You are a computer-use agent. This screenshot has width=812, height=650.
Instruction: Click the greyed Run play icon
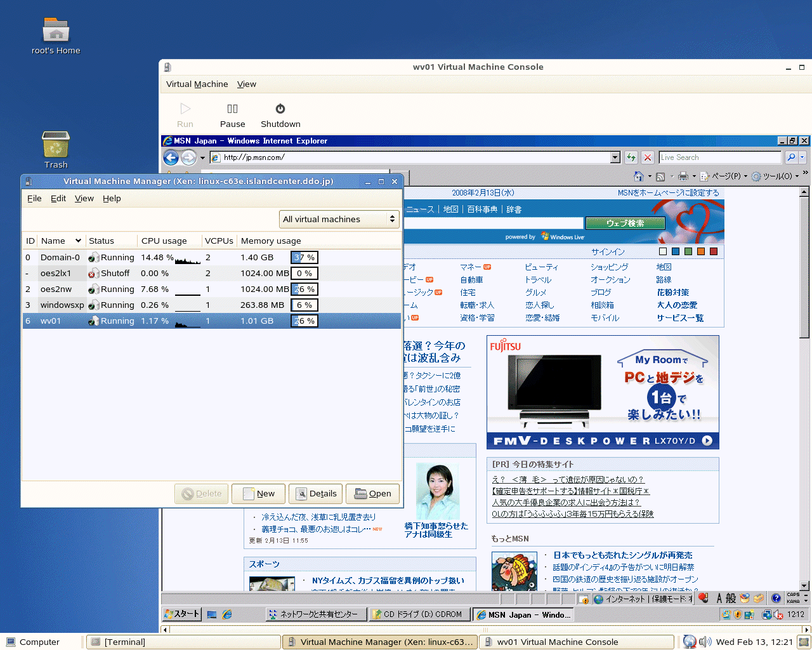185,109
